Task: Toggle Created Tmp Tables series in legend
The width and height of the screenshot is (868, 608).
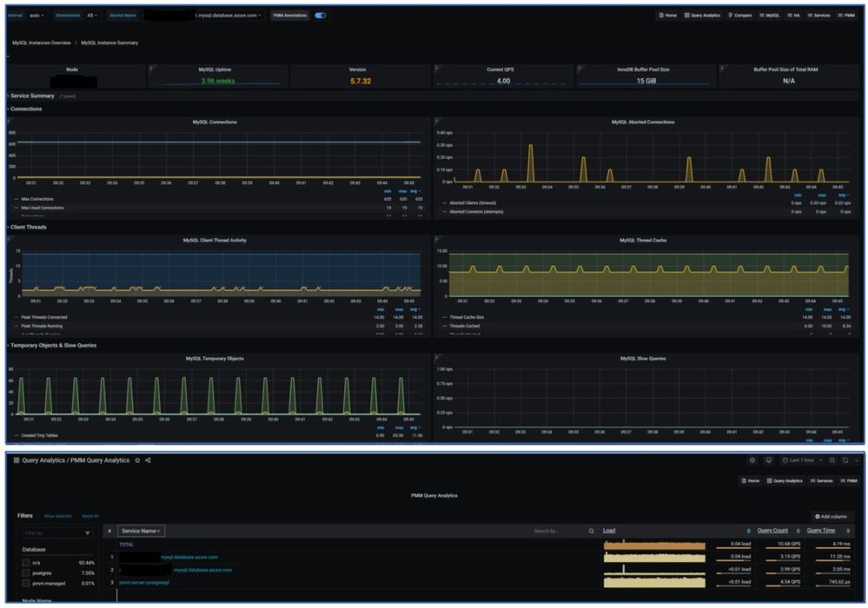Action: click(x=39, y=436)
